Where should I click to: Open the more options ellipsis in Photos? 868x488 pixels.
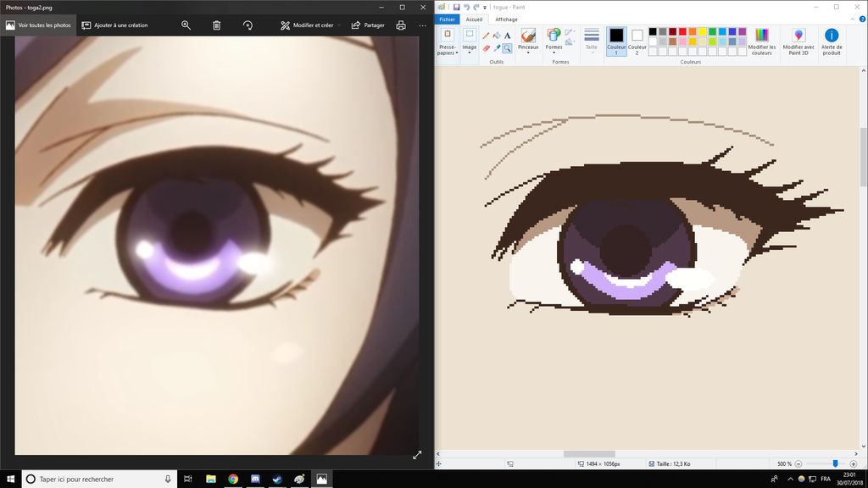(422, 25)
